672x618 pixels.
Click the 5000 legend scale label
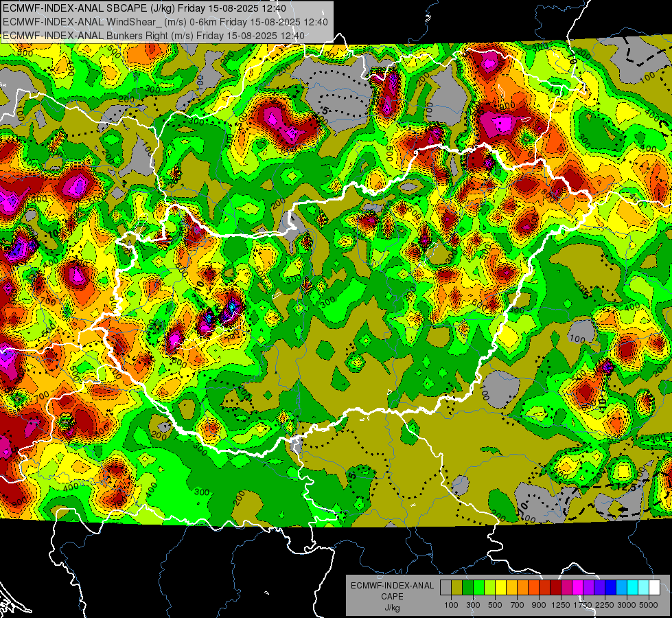coord(649,605)
